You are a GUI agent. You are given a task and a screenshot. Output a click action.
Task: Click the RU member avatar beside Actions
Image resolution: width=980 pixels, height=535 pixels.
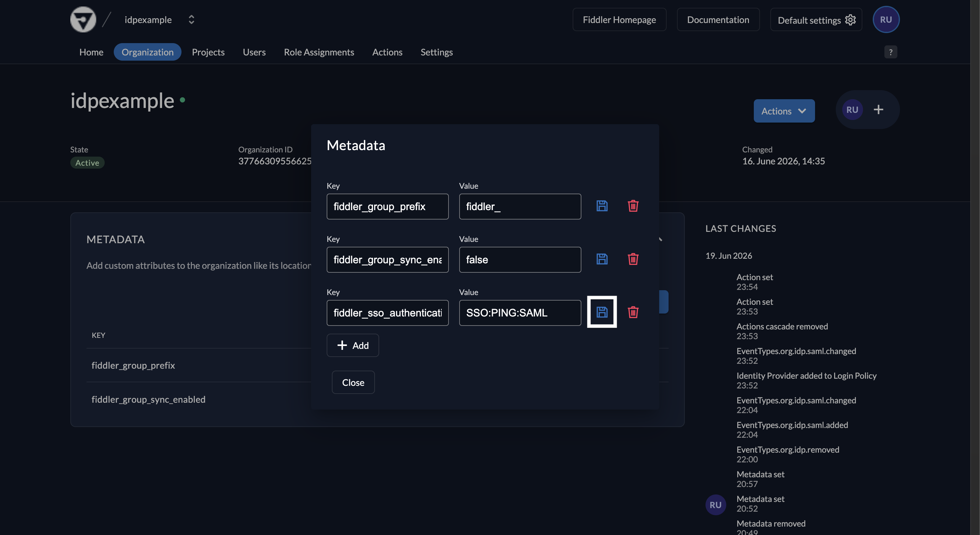click(x=852, y=110)
